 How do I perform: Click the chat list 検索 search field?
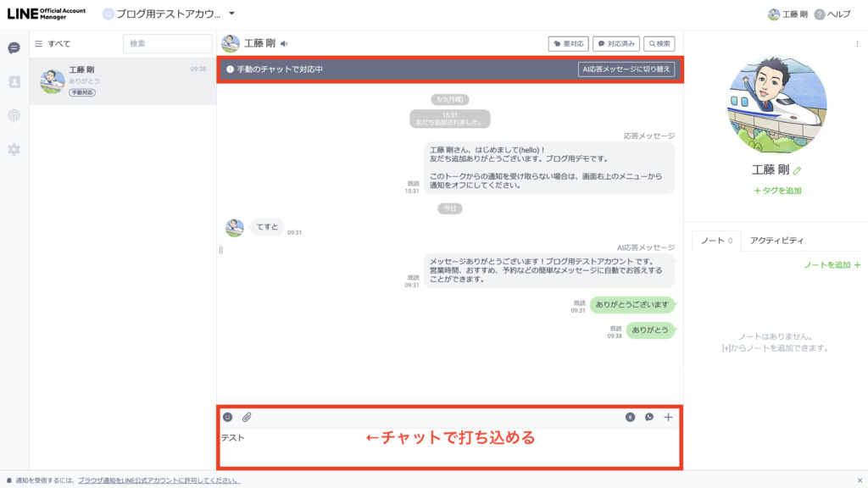point(167,43)
